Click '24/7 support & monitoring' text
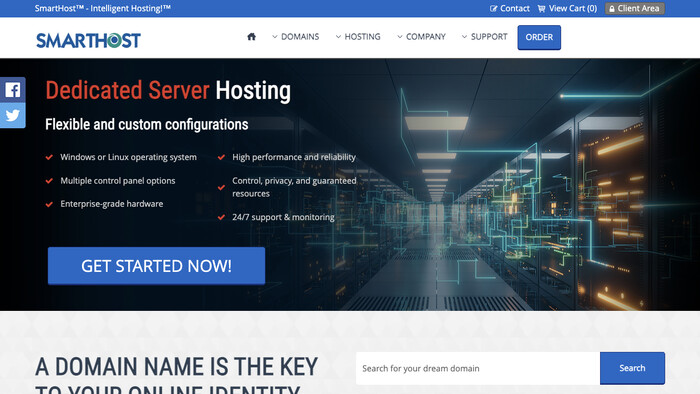700x394 pixels. [x=283, y=217]
